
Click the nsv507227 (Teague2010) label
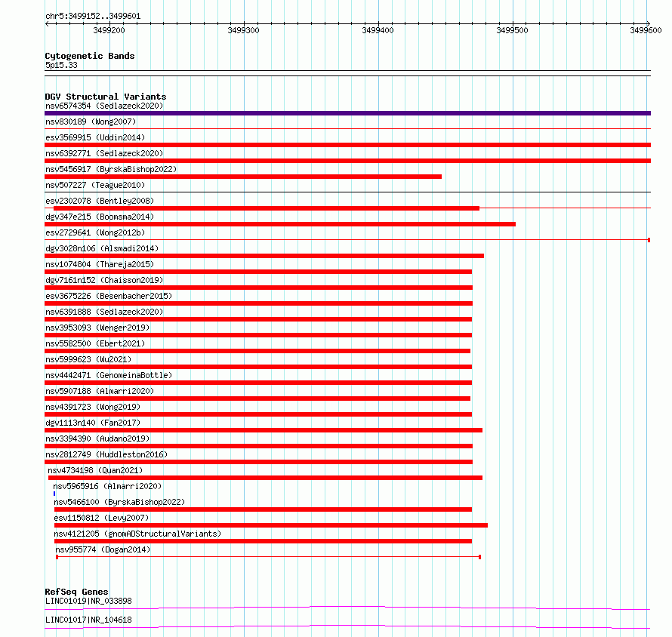coord(95,185)
